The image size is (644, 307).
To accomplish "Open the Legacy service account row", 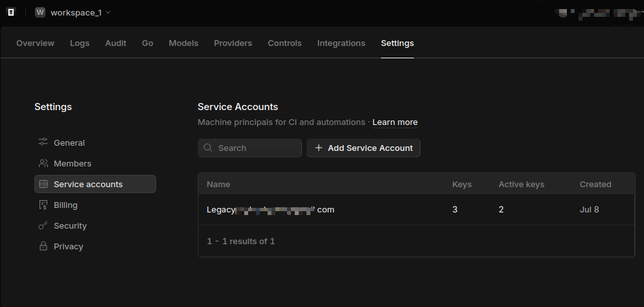I will pos(417,210).
